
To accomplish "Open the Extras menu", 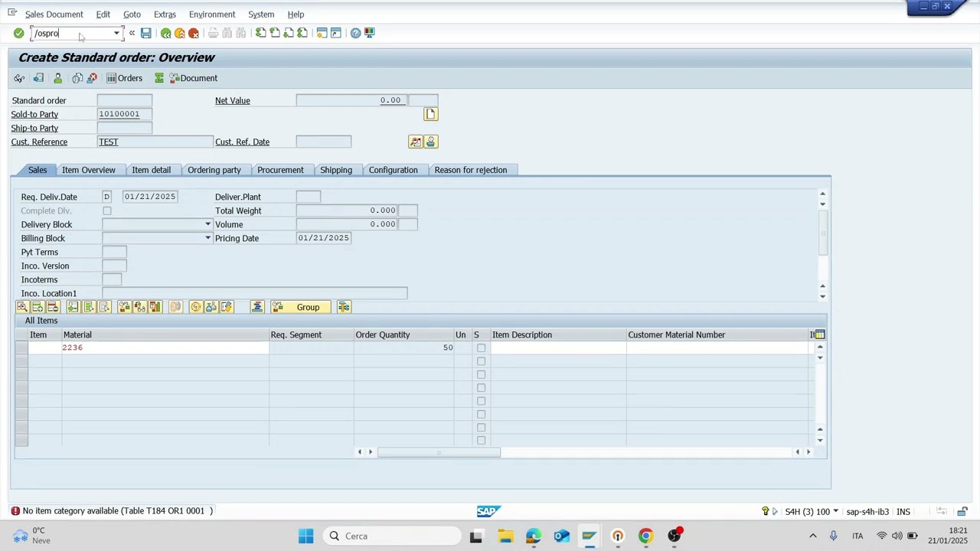I will pyautogui.click(x=165, y=15).
